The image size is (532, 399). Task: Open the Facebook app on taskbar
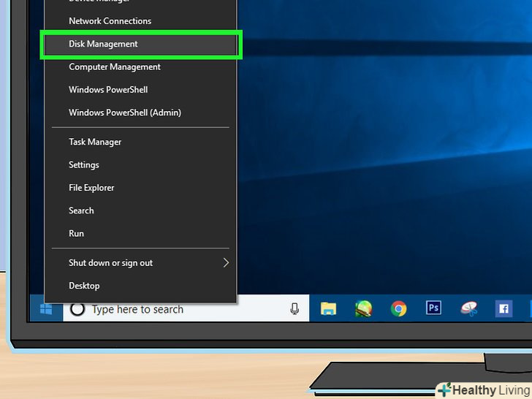[x=503, y=309]
